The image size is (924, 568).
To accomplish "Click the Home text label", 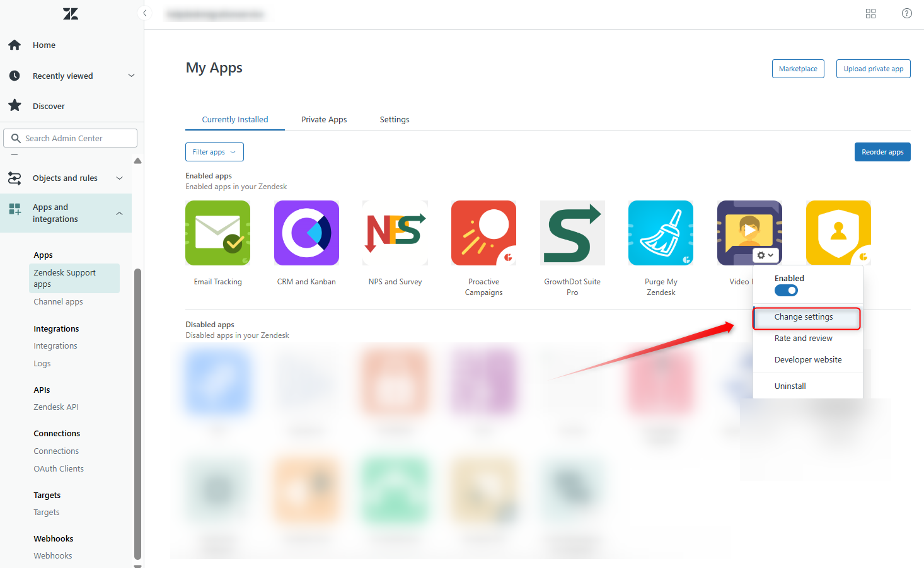I will tap(44, 45).
